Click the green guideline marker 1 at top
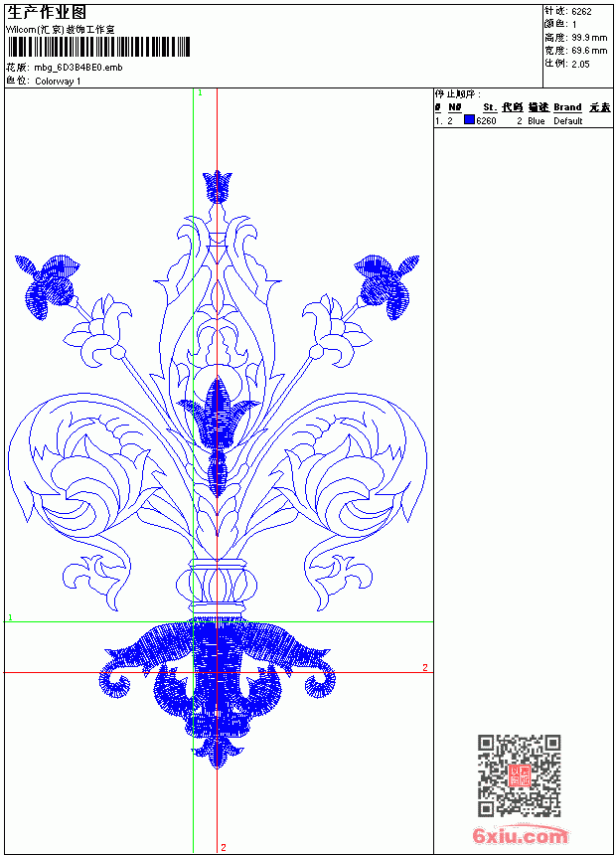Viewport: 616px width, 855px height. coord(200,92)
